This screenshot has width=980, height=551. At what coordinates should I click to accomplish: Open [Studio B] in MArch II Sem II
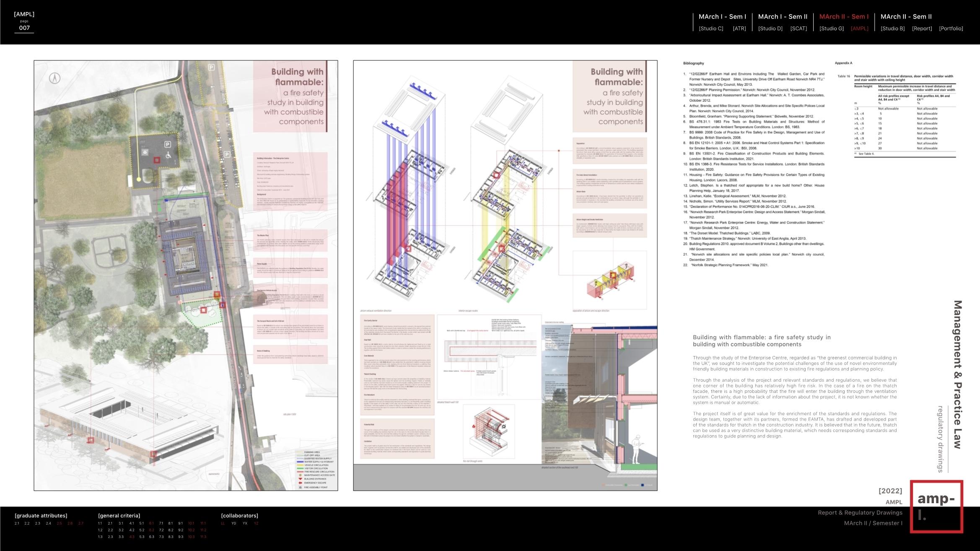[x=892, y=29]
